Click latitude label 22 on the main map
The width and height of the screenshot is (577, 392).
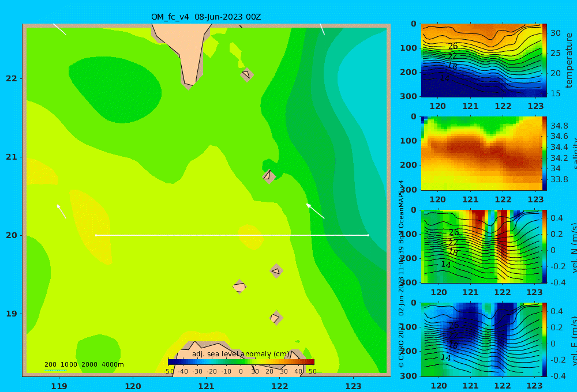coord(12,78)
